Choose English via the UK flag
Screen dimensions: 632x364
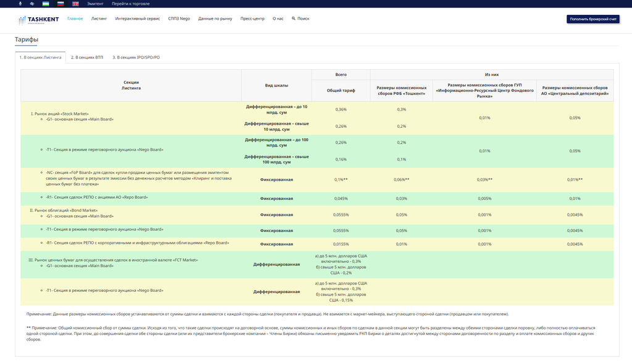tap(75, 4)
